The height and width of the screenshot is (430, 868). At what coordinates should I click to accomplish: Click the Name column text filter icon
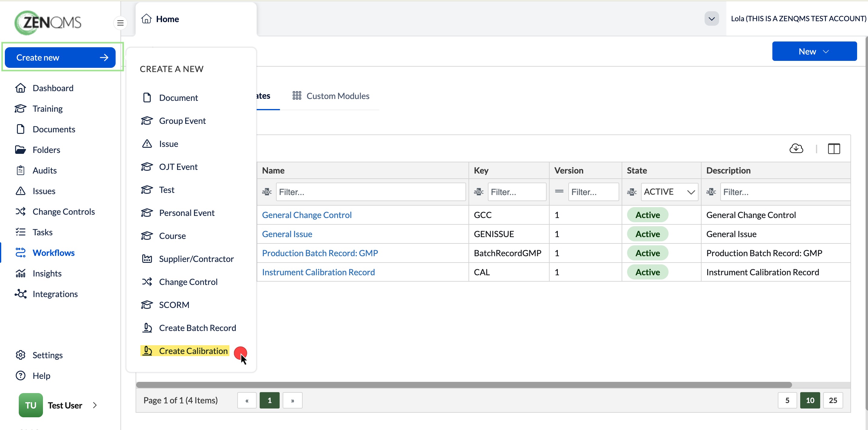pyautogui.click(x=267, y=192)
